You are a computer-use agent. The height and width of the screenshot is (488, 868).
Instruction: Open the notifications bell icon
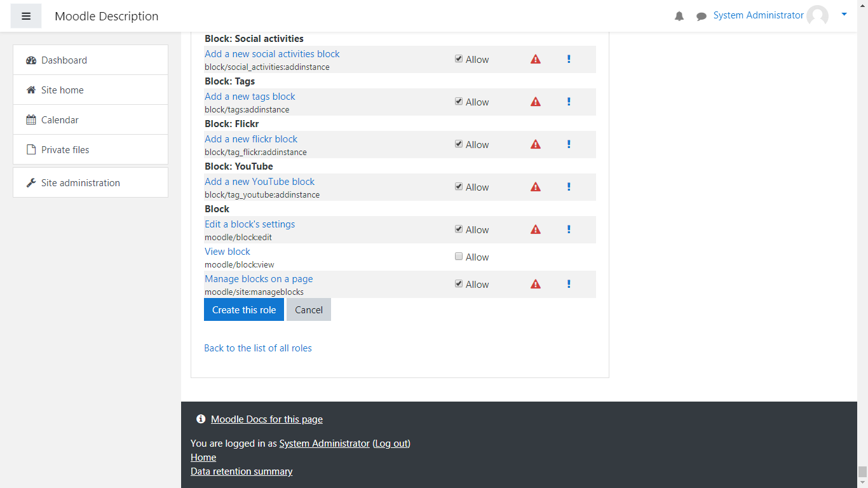point(679,17)
